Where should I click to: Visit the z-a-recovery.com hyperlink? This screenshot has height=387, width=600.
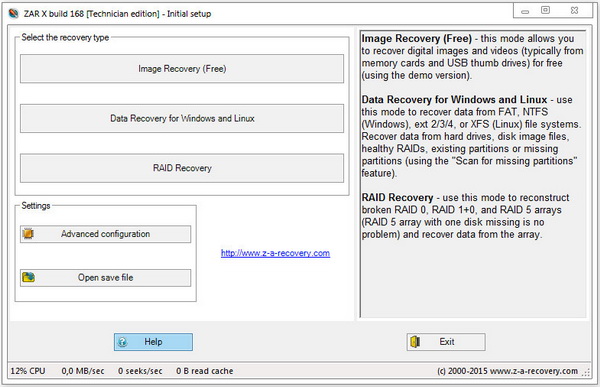pos(275,253)
